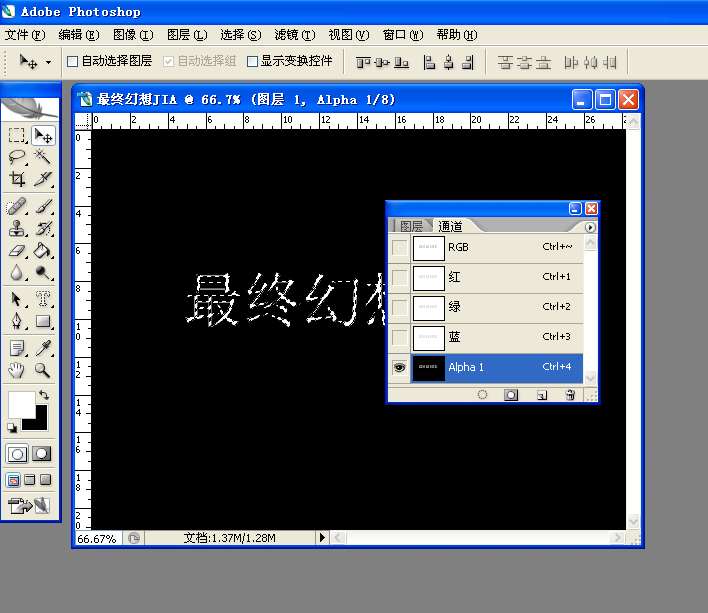Open the channels palette flyout menu
The height and width of the screenshot is (613, 708).
click(x=590, y=227)
